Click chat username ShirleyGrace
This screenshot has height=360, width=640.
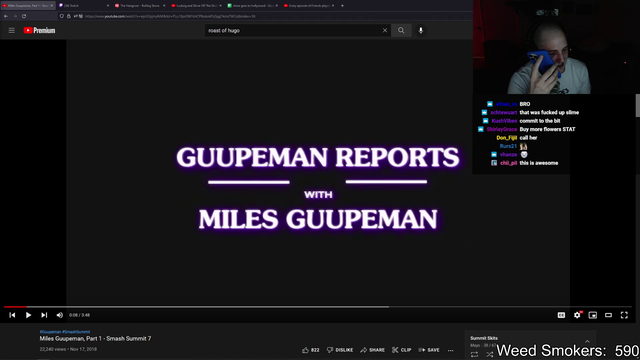[x=502, y=129]
